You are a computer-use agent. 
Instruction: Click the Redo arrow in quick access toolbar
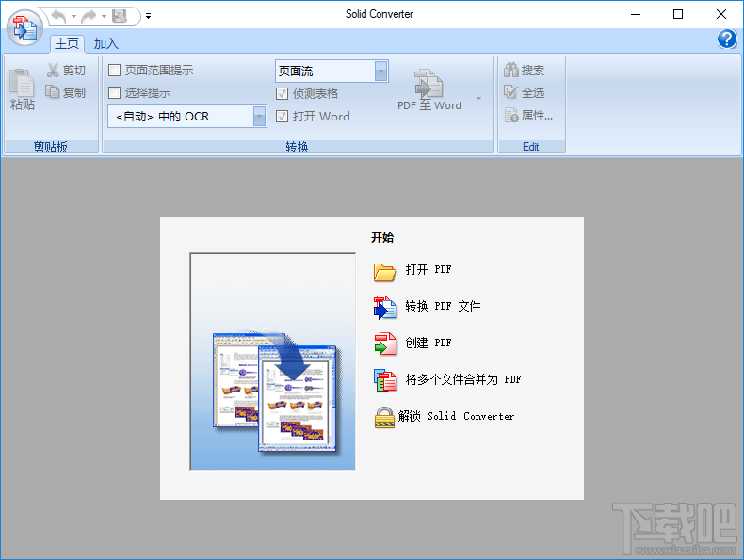(x=89, y=17)
